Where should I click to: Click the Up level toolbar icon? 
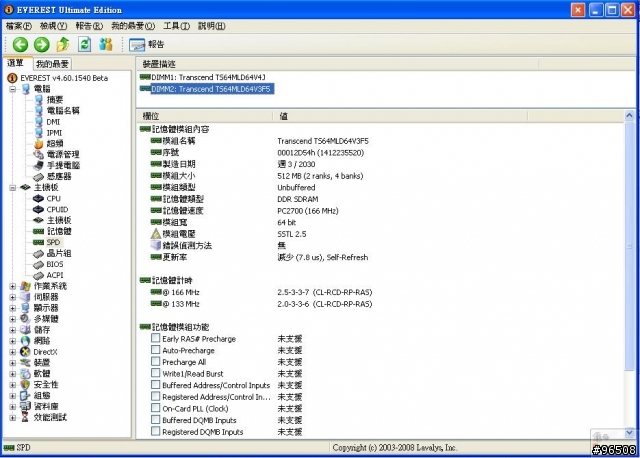(63, 44)
